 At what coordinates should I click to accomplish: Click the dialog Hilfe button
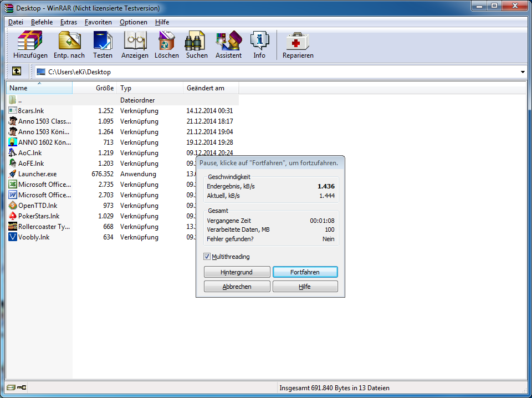[305, 287]
